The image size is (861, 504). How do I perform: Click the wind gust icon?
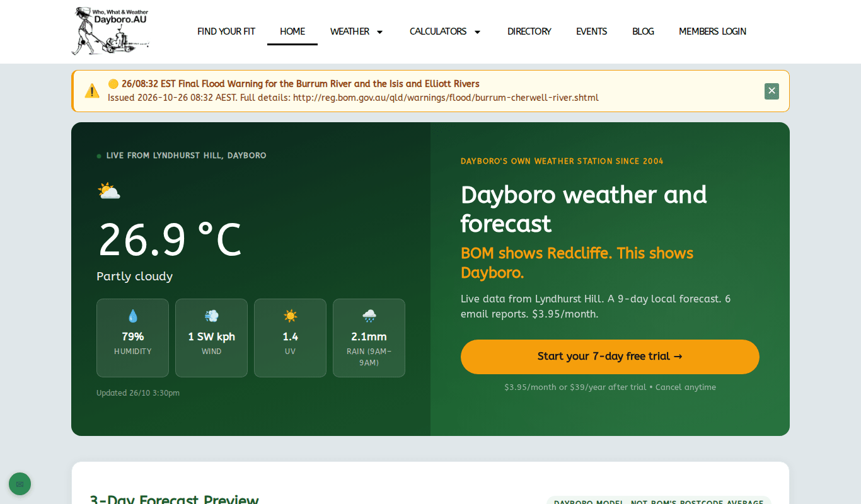coord(211,316)
